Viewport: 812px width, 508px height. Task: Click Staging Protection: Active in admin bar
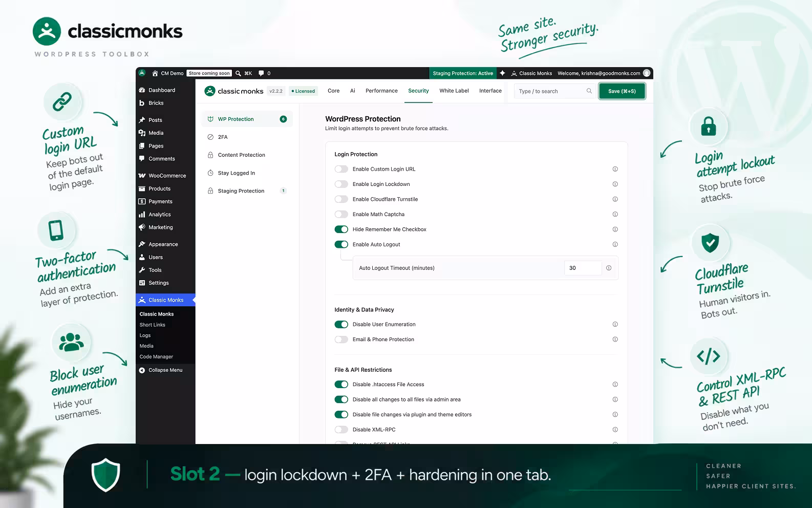[x=463, y=73]
